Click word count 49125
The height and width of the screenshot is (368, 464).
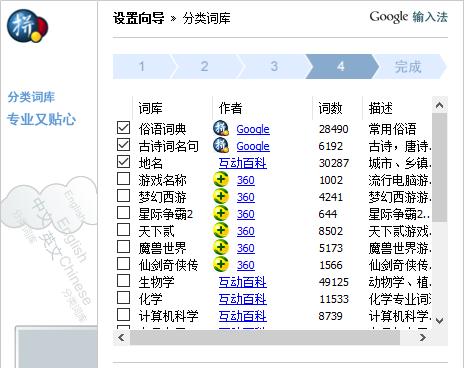pyautogui.click(x=334, y=282)
